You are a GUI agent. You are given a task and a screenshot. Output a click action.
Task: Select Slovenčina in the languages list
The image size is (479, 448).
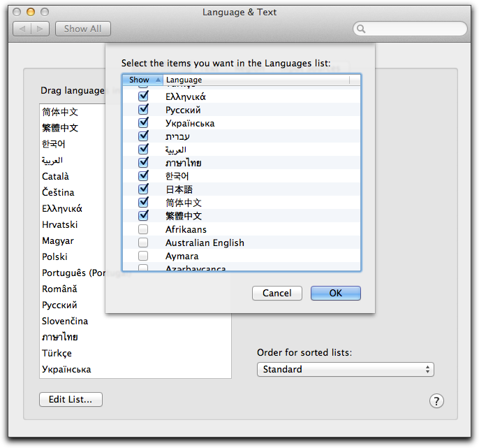(65, 321)
